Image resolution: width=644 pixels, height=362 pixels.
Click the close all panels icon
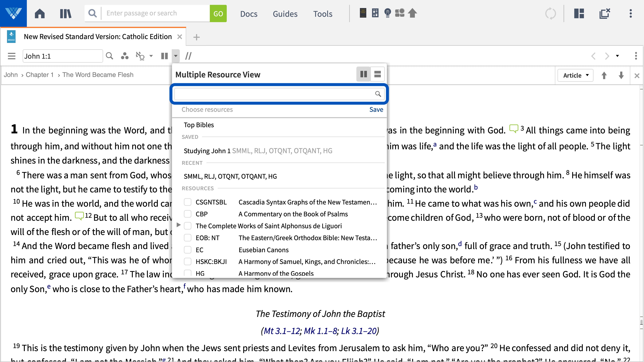pos(605,13)
